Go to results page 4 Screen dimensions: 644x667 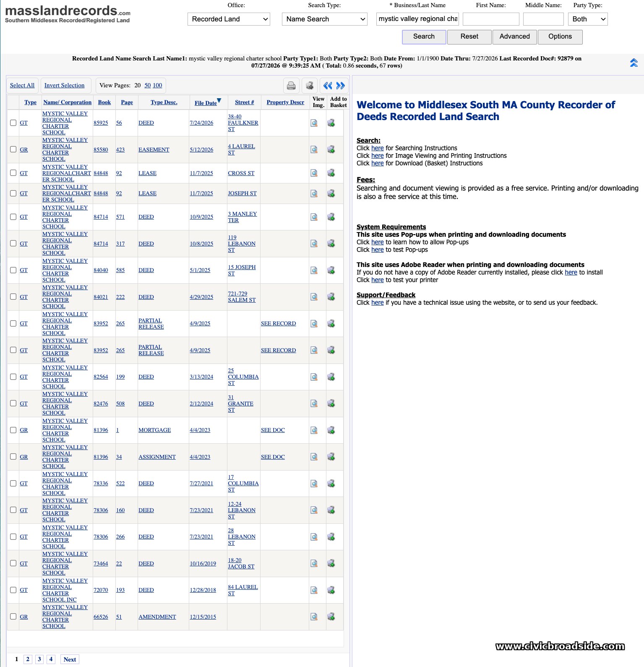click(x=51, y=659)
